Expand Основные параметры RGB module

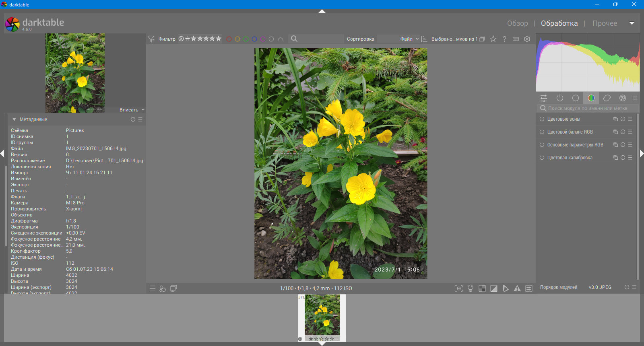tap(575, 145)
